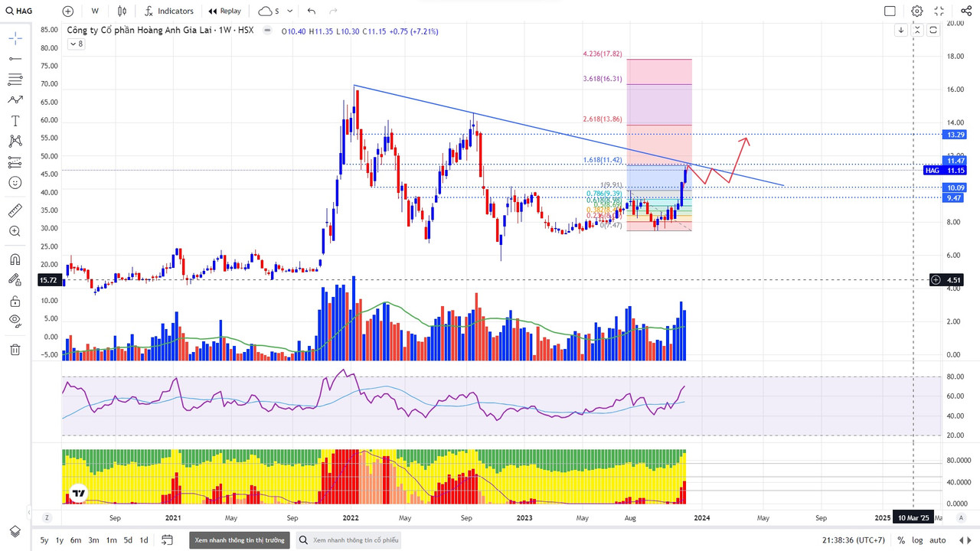Click the 11.47 price label
The image size is (980, 551).
pyautogui.click(x=955, y=161)
